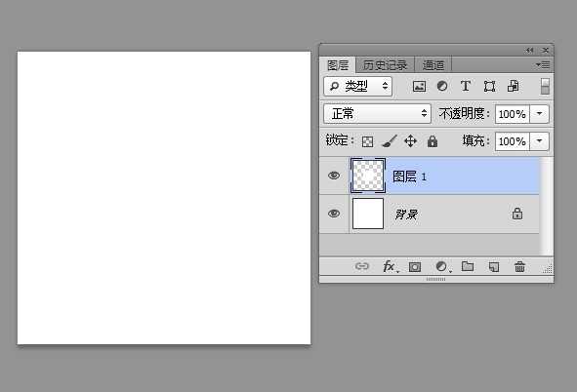Viewport: 577px width, 392px height.
Task: Open the 正常 blend mode dropdown
Action: pos(377,113)
